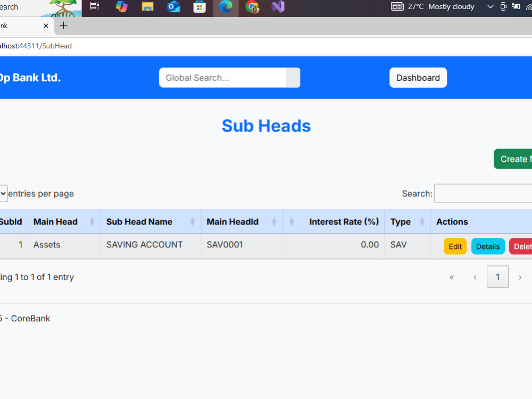Delete the SAVING ACCOUNT row
The image size is (532, 399).
coord(520,246)
